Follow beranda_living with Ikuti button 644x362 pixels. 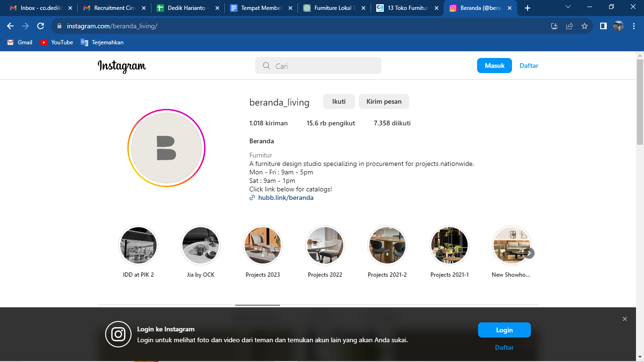tap(339, 101)
